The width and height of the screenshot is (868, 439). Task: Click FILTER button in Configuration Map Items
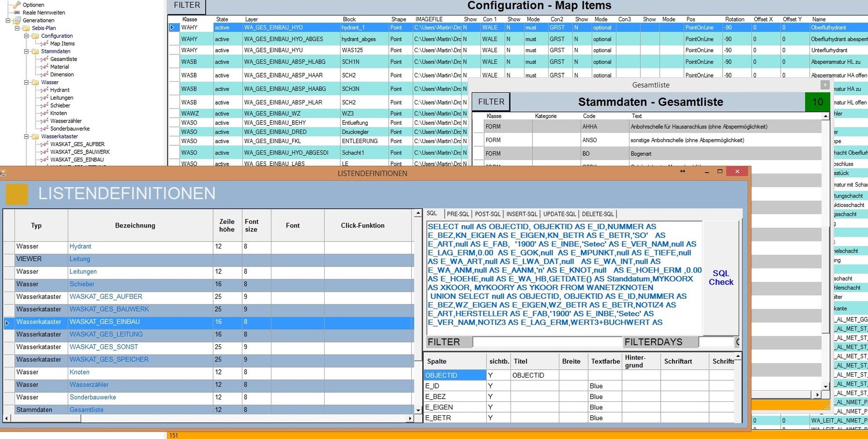point(187,6)
